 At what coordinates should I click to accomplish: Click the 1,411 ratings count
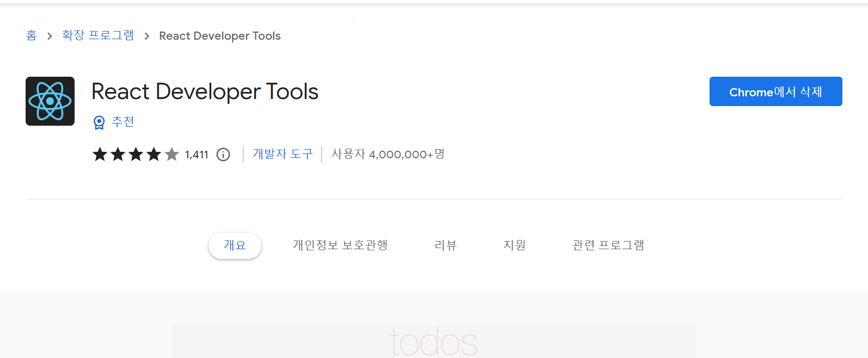tap(197, 155)
